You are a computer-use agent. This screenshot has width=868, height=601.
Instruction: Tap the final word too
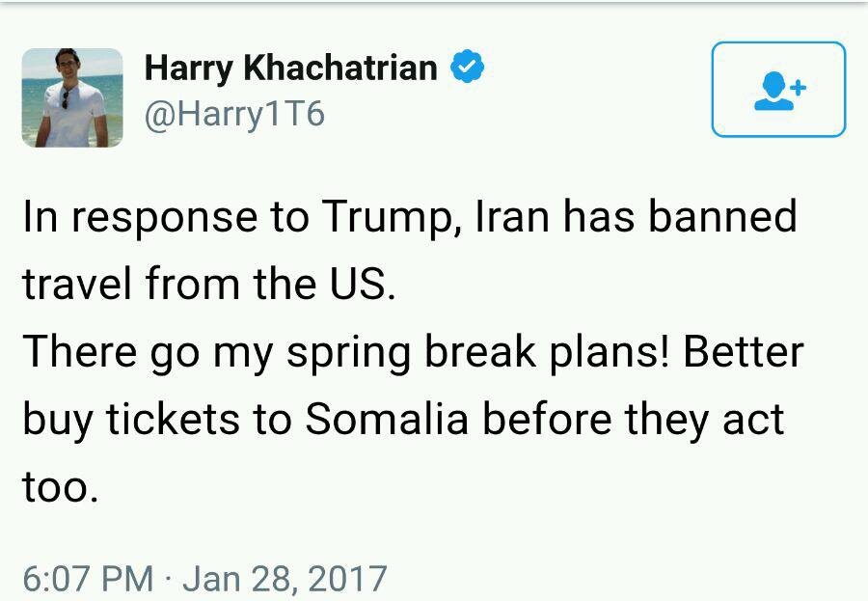(59, 488)
